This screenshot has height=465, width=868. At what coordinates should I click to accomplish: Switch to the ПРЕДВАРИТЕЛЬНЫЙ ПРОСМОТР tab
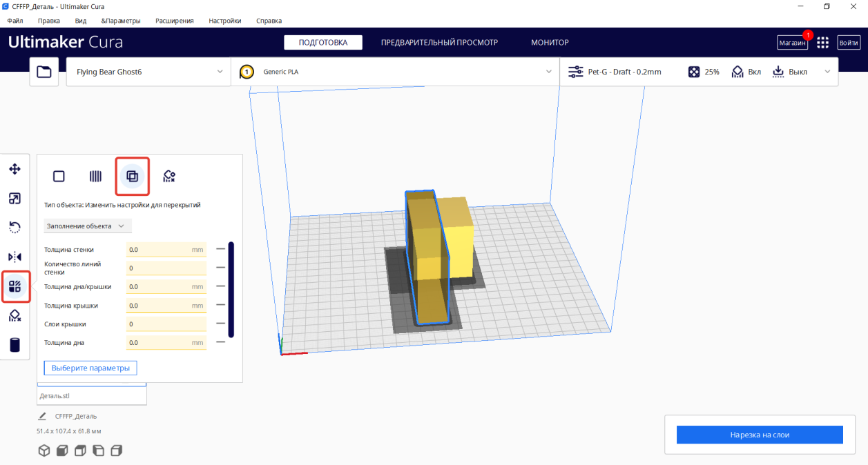[439, 43]
